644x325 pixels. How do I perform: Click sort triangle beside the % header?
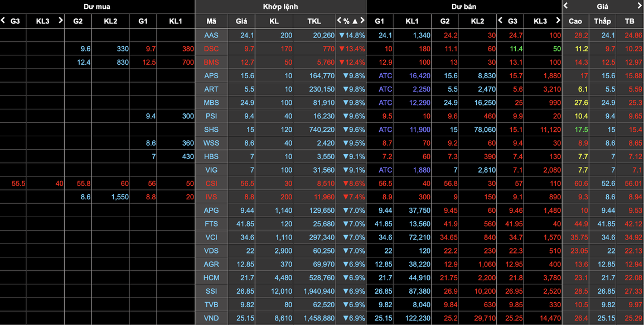point(355,21)
